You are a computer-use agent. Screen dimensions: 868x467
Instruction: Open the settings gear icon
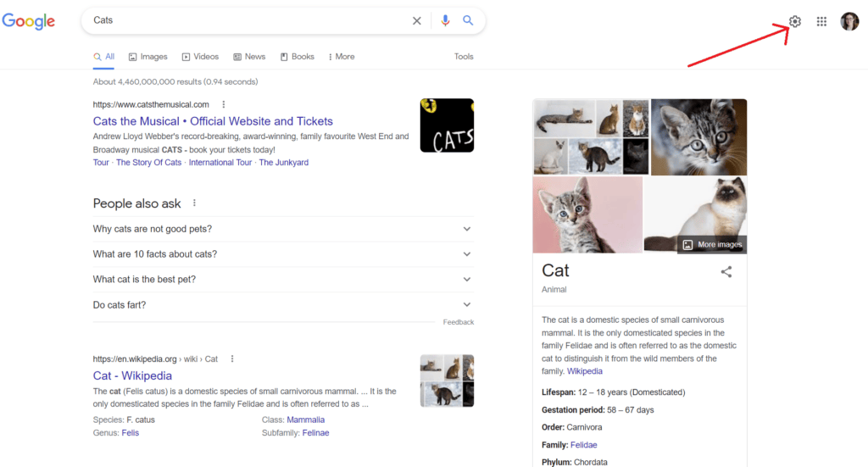click(795, 21)
